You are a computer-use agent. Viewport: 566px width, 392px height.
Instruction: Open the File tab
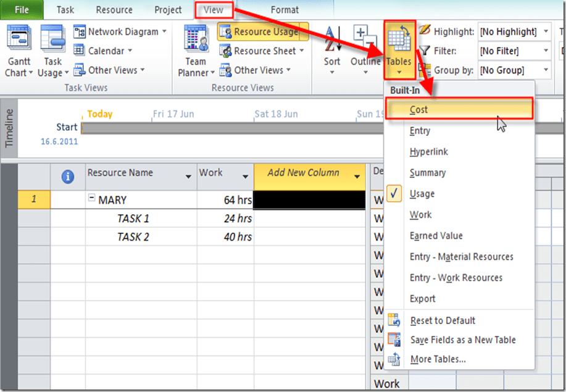point(22,10)
